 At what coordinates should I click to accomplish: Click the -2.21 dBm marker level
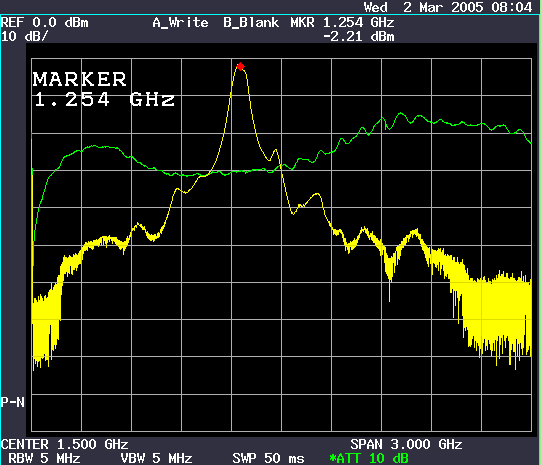click(x=359, y=37)
